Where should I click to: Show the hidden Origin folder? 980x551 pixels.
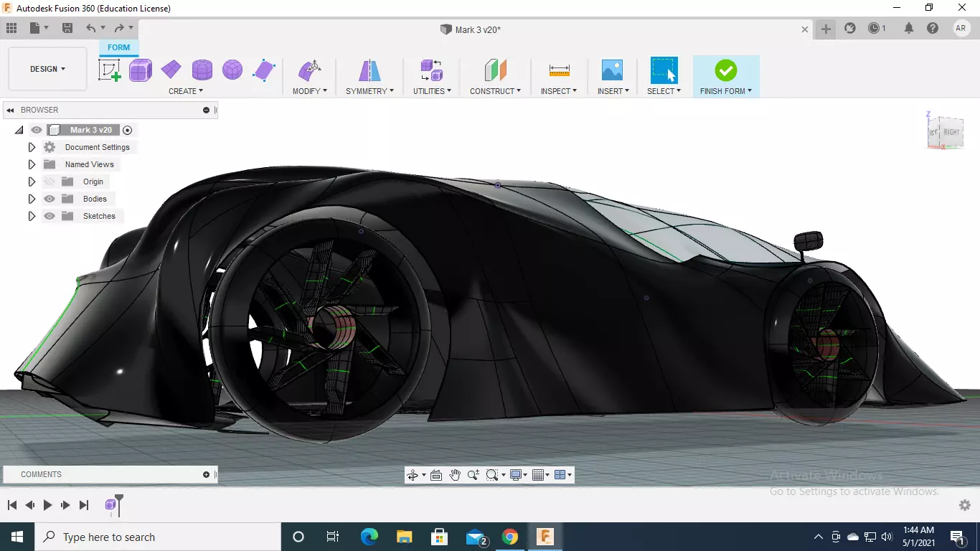(x=50, y=182)
